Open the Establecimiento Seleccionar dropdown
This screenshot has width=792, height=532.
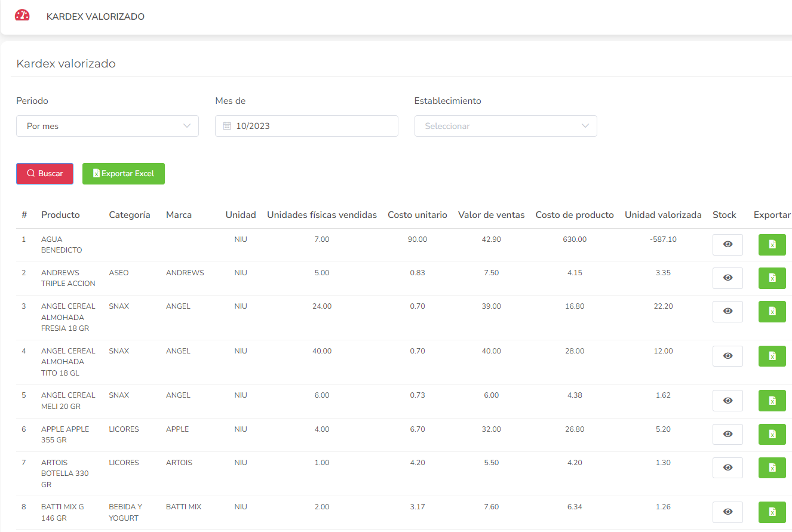[x=506, y=126]
